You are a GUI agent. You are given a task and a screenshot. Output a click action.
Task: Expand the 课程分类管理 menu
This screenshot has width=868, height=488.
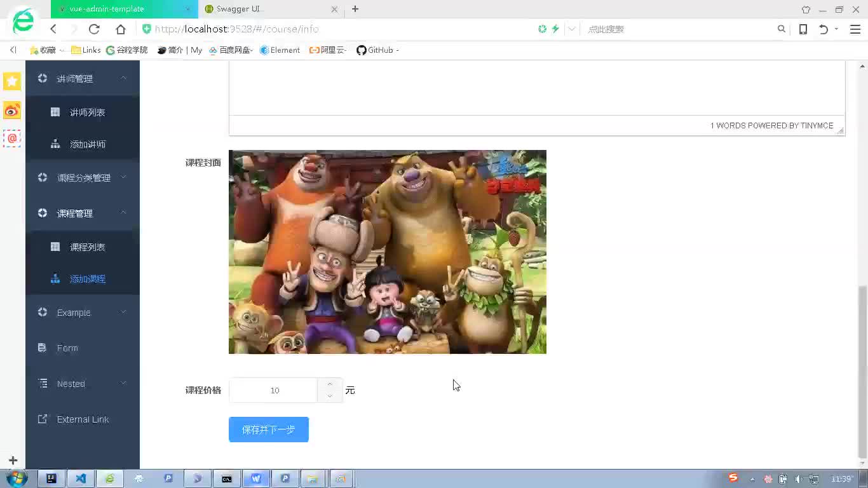click(83, 178)
